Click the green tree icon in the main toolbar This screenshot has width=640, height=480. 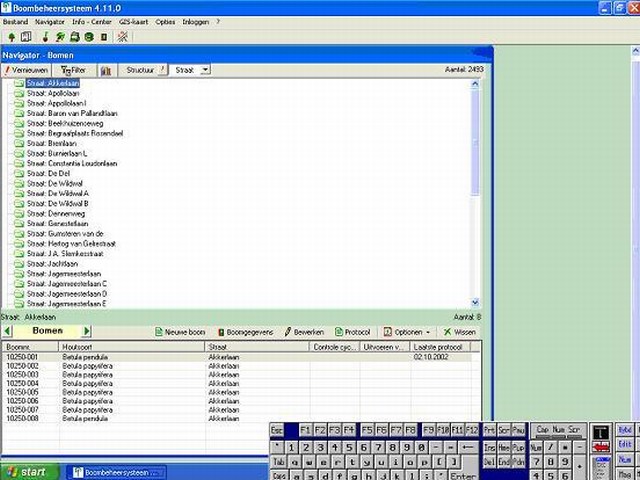pos(11,37)
